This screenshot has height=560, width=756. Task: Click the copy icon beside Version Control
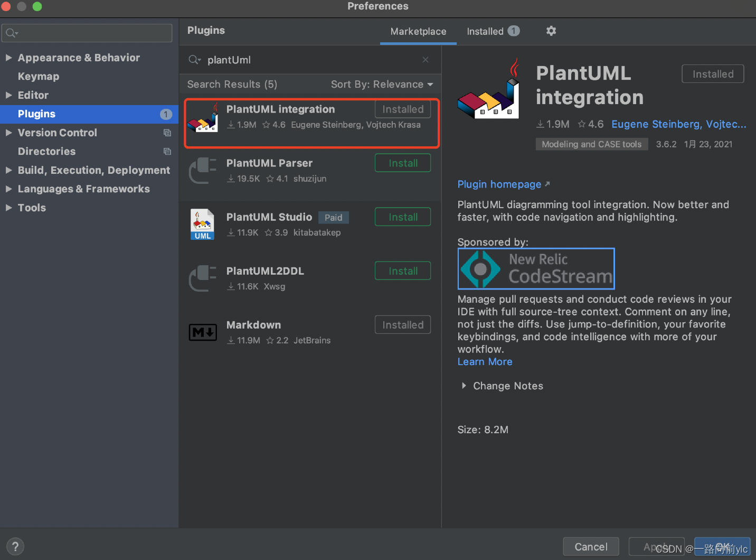point(167,133)
